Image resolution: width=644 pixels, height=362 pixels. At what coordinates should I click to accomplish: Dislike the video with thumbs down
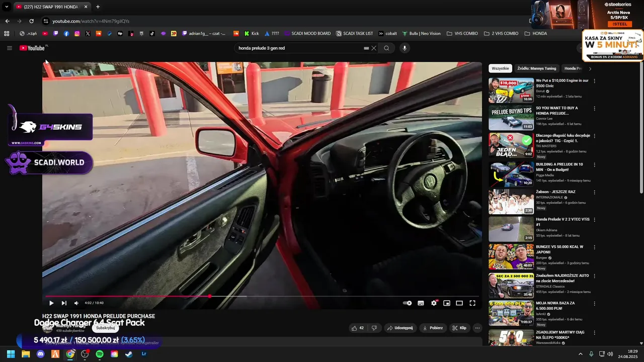tap(374, 328)
